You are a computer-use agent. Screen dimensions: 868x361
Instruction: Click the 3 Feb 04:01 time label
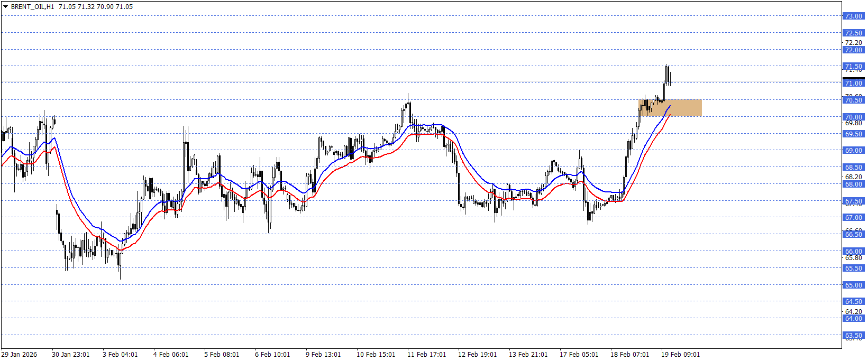pyautogui.click(x=120, y=354)
